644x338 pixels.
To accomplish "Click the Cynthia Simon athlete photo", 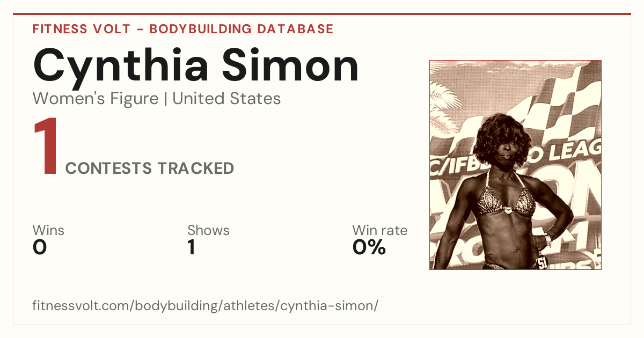I will click(x=515, y=165).
